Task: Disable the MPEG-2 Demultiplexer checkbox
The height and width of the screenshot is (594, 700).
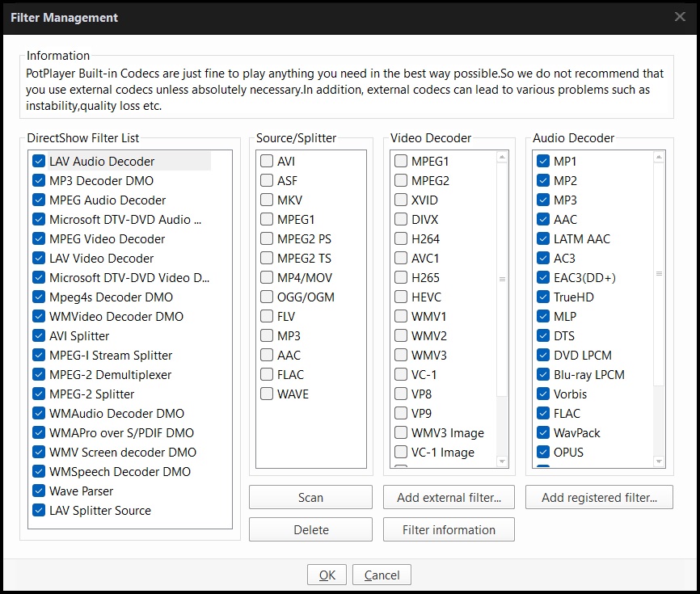Action: [x=39, y=375]
